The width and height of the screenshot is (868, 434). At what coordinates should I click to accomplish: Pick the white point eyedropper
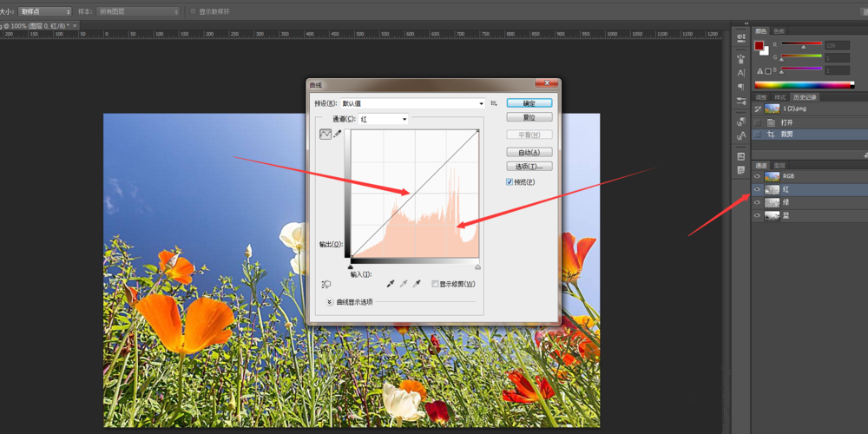[x=417, y=284]
